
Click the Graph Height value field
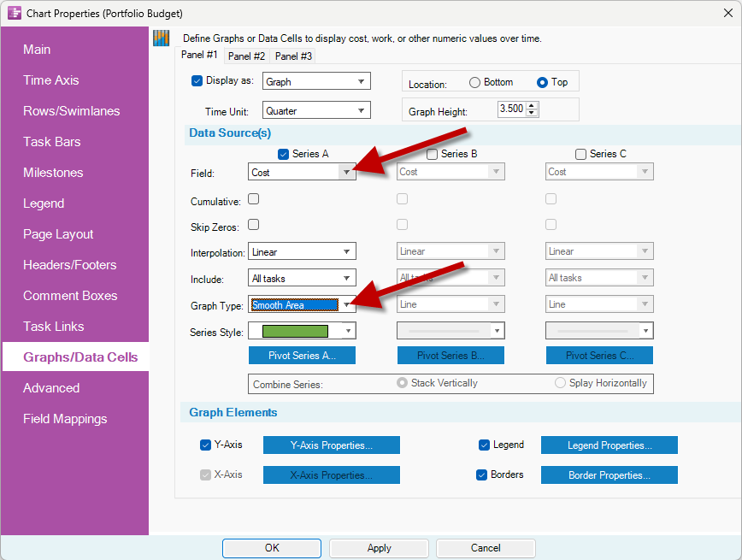pos(511,109)
